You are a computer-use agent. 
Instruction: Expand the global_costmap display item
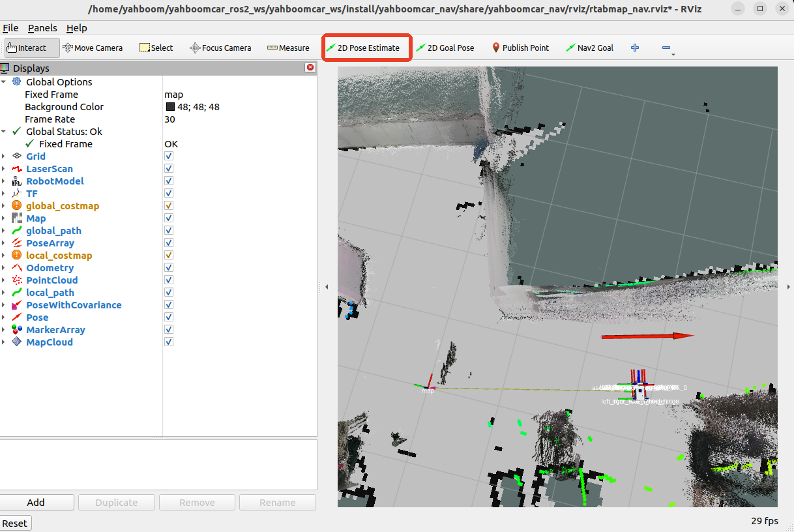(x=4, y=206)
